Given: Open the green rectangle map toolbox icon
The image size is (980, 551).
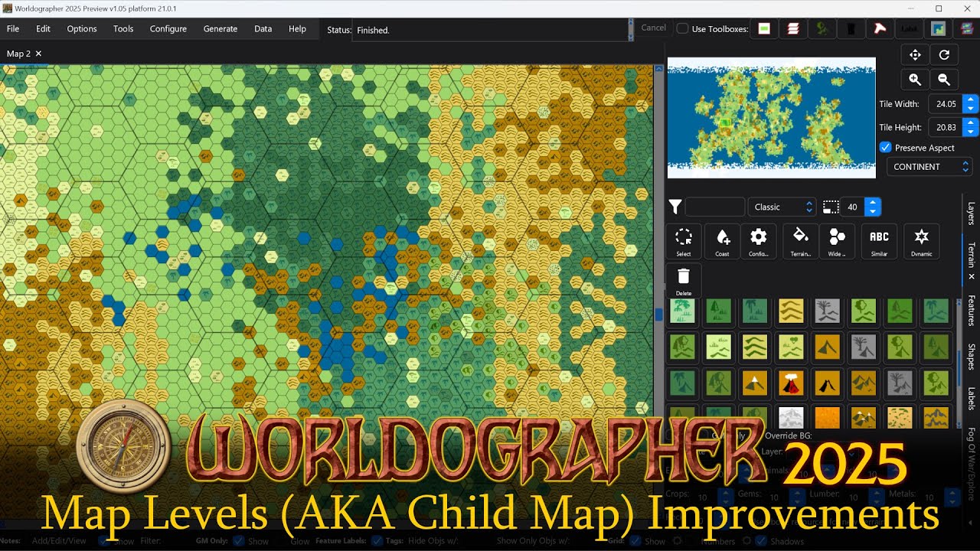Looking at the screenshot, I should (764, 29).
